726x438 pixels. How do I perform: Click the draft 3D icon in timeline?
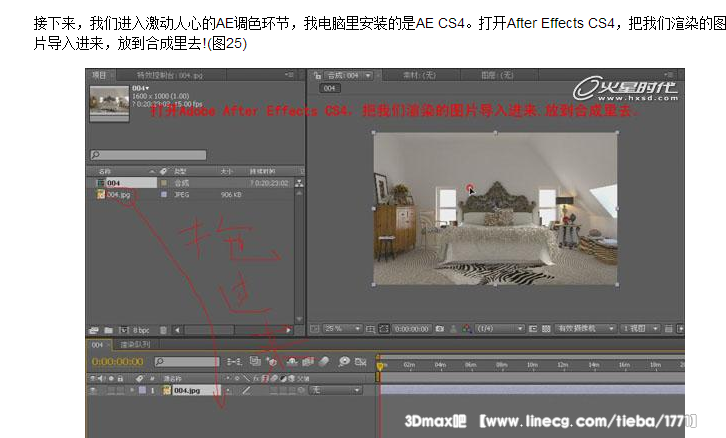(272, 362)
